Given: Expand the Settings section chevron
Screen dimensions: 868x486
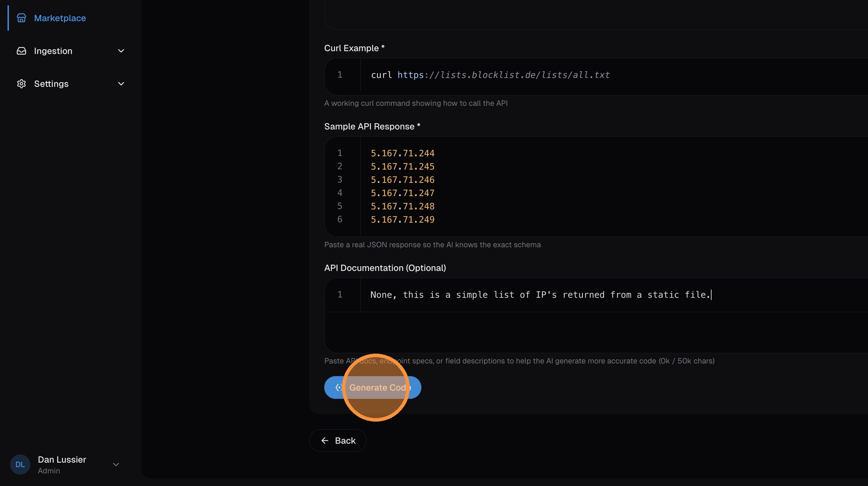Looking at the screenshot, I should [121, 84].
